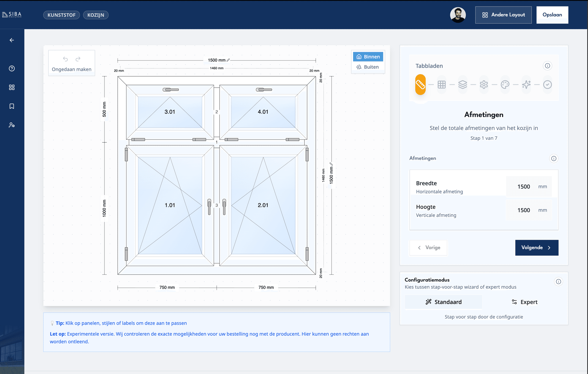588x374 pixels.
Task: Click the undo arrow under Ongedaan maken
Action: pyautogui.click(x=65, y=59)
